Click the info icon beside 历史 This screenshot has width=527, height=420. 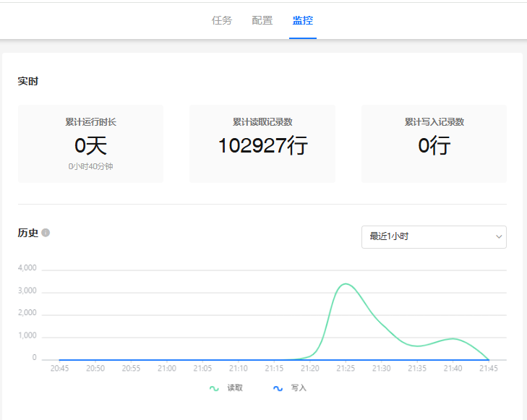46,233
